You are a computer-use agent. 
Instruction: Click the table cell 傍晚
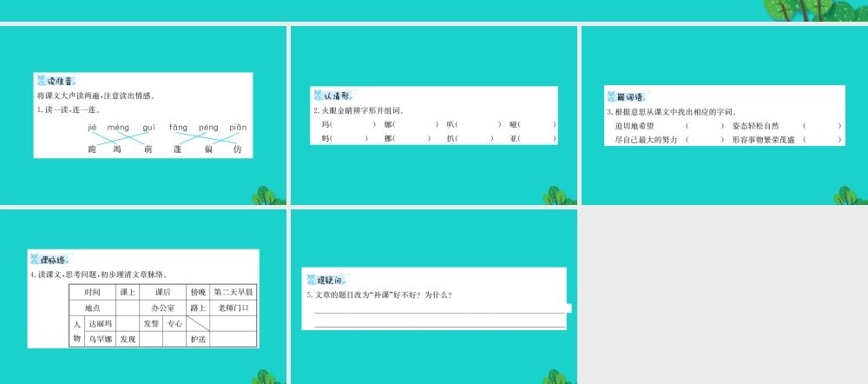pyautogui.click(x=198, y=293)
